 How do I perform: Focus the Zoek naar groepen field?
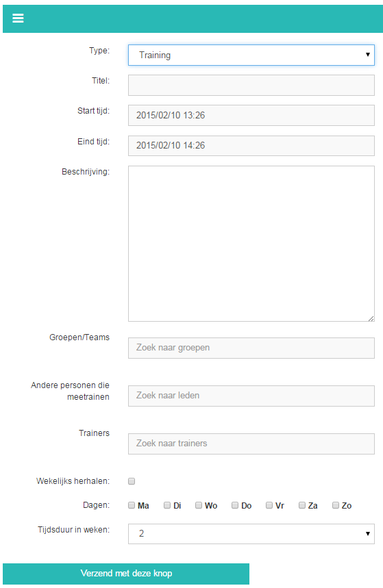tap(251, 348)
